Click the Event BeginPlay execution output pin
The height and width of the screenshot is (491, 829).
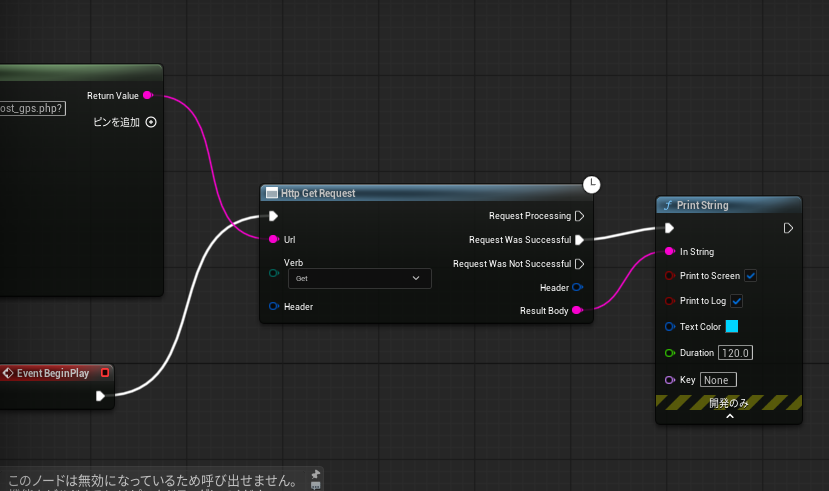click(x=100, y=396)
